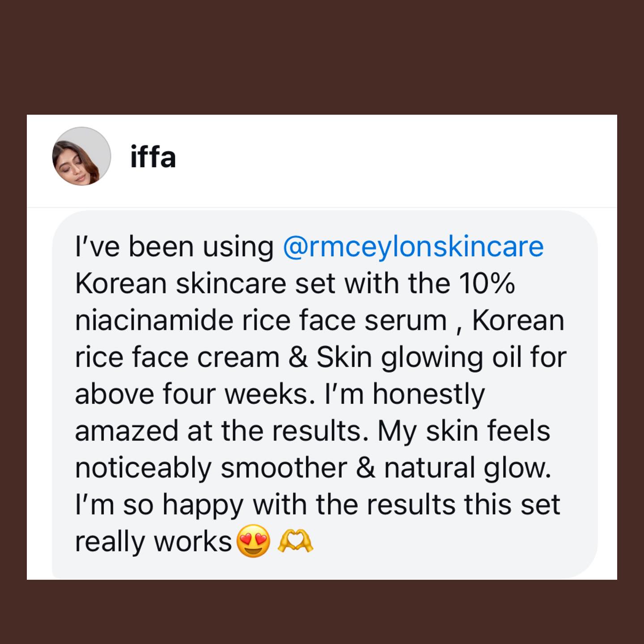Image resolution: width=644 pixels, height=644 pixels.
Task: Click the word "niacinamide" in message
Action: (155, 321)
